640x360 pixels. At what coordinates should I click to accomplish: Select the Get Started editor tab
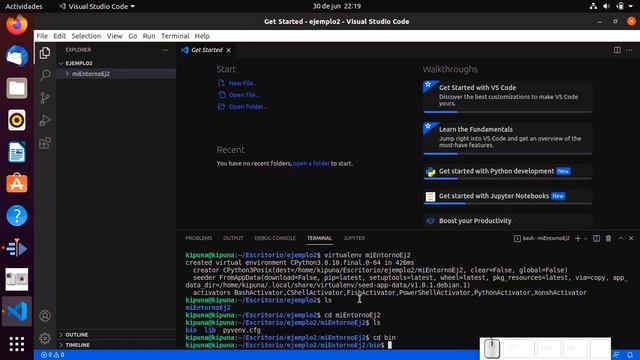207,50
